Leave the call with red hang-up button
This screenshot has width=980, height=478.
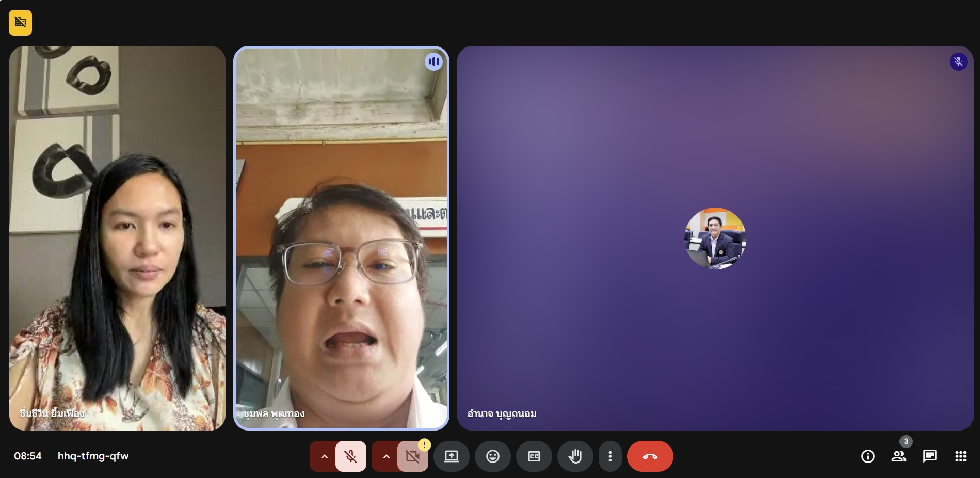click(650, 456)
